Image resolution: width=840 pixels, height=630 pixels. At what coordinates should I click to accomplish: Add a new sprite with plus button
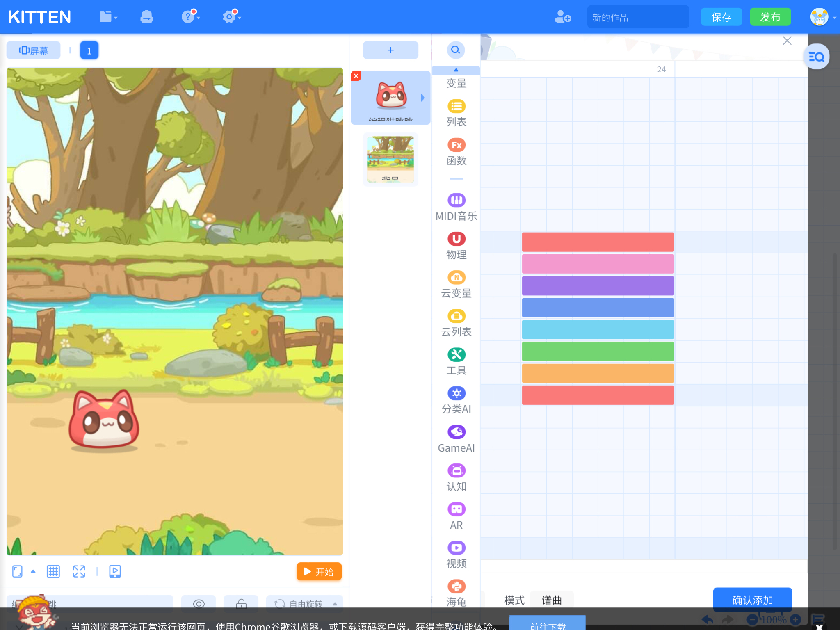(390, 50)
